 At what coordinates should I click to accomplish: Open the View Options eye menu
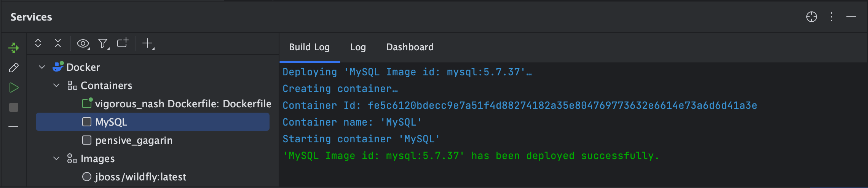coord(83,44)
